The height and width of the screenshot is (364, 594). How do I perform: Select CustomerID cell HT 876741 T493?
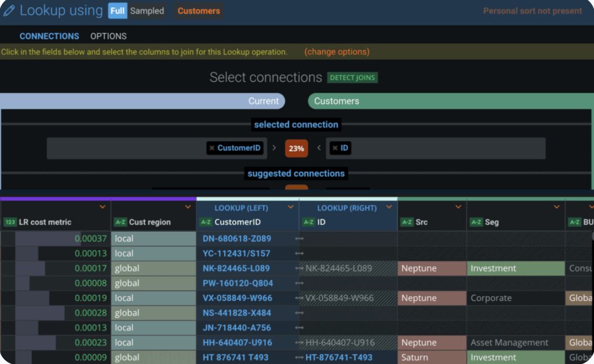pos(247,357)
